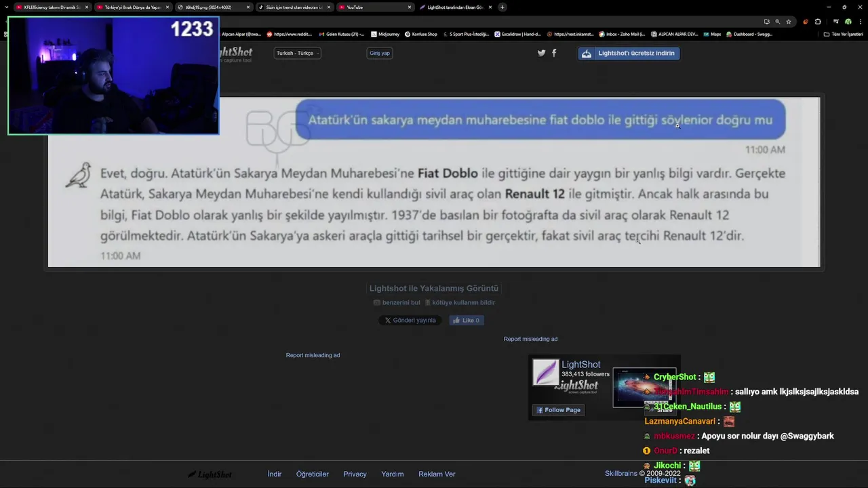Click the captured chat screenshot image
The width and height of the screenshot is (868, 488).
coord(434,182)
